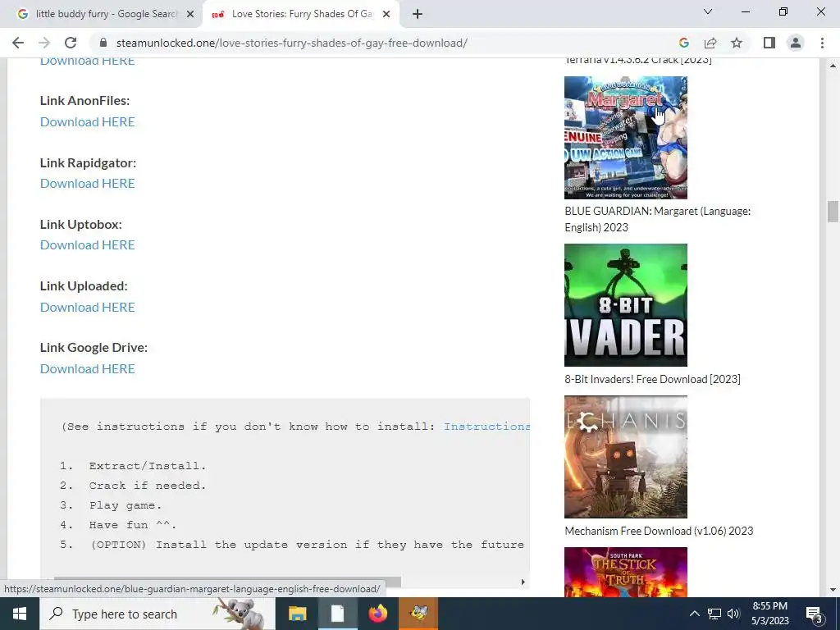Open the blank document app in taskbar
The image size is (840, 630).
pyautogui.click(x=337, y=614)
